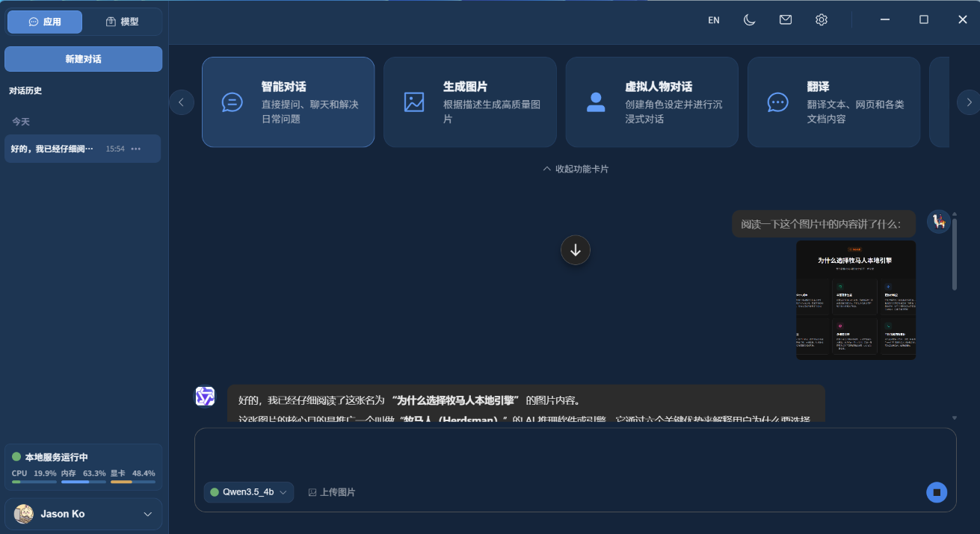
Task: Click the 今天 date group label
Action: [x=21, y=121]
